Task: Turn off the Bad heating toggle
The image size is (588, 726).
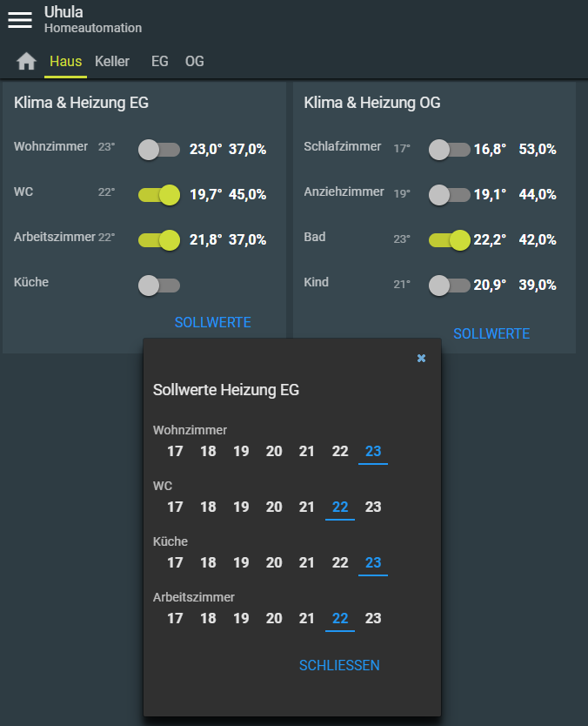Action: click(x=450, y=239)
